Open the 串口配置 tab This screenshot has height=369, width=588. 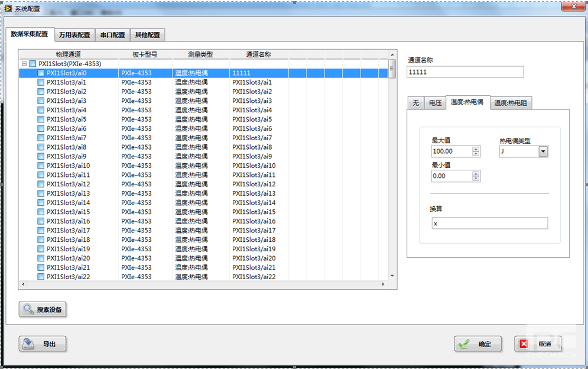[x=112, y=35]
